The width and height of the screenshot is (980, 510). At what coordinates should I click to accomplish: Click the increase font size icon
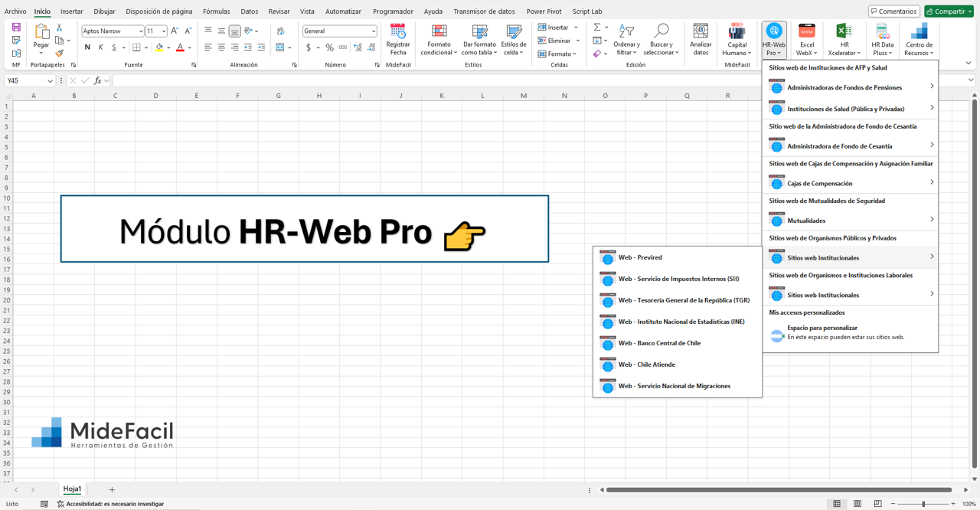pos(175,31)
